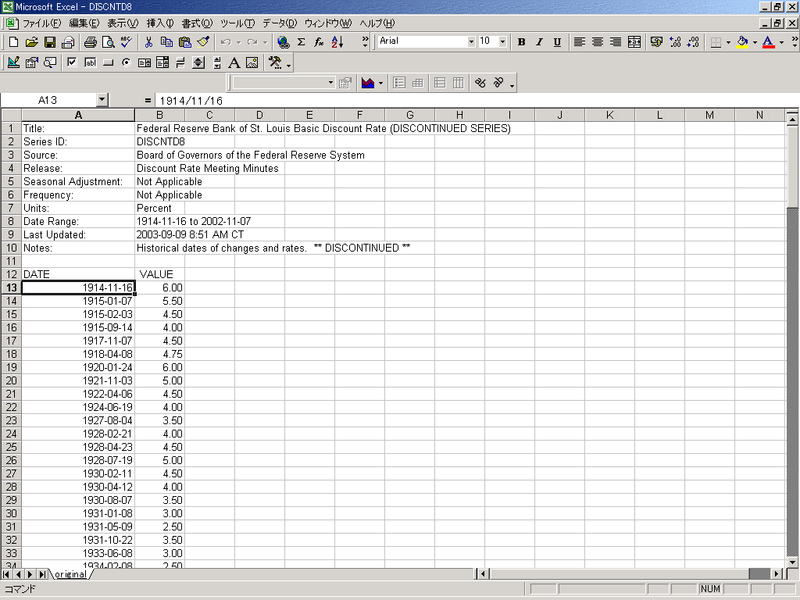Expand the Borders dropdown arrow
Screen dimensions: 800x600
click(728, 42)
